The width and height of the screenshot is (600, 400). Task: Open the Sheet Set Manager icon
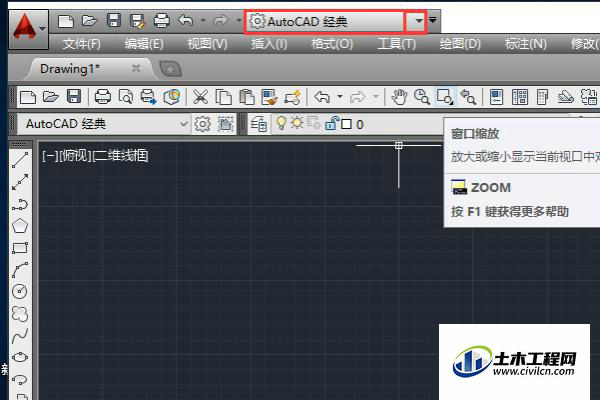point(565,97)
